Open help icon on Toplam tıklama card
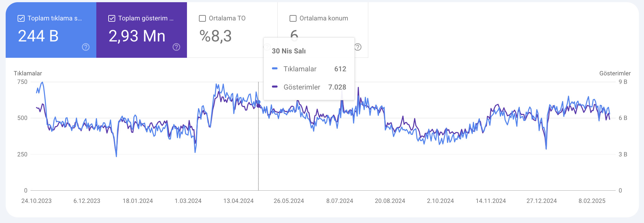Image resolution: width=644 pixels, height=223 pixels. pyautogui.click(x=86, y=47)
